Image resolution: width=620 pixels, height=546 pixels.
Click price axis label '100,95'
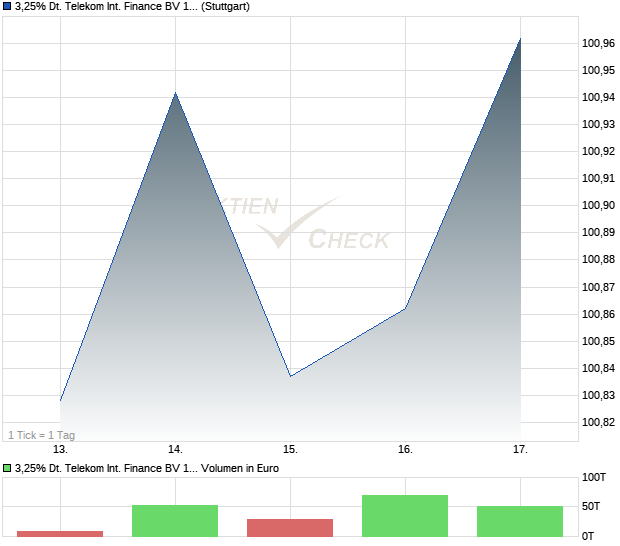598,70
